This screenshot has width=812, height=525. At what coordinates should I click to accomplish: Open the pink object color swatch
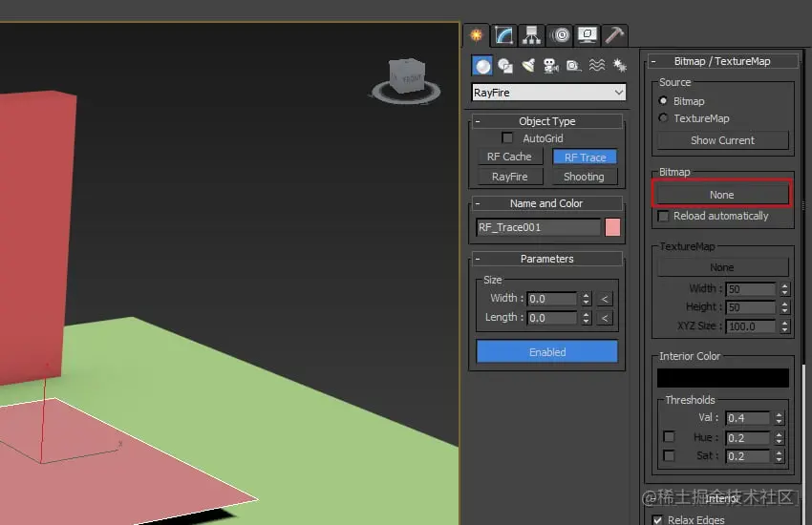point(612,227)
